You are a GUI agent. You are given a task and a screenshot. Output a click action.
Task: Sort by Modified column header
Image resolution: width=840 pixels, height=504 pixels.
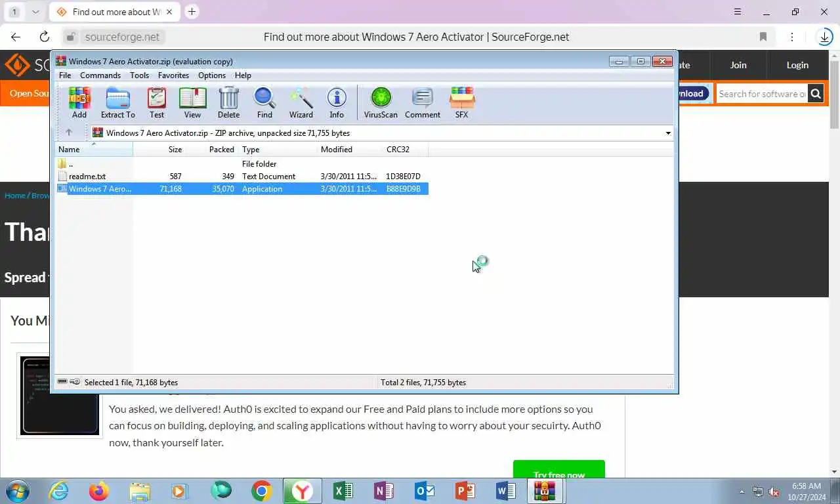coord(350,150)
